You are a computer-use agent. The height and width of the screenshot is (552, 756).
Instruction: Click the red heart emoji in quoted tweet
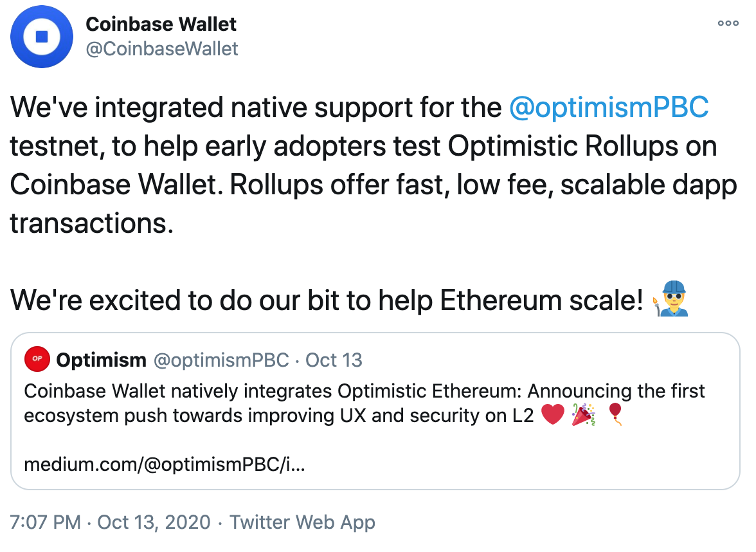coord(552,415)
